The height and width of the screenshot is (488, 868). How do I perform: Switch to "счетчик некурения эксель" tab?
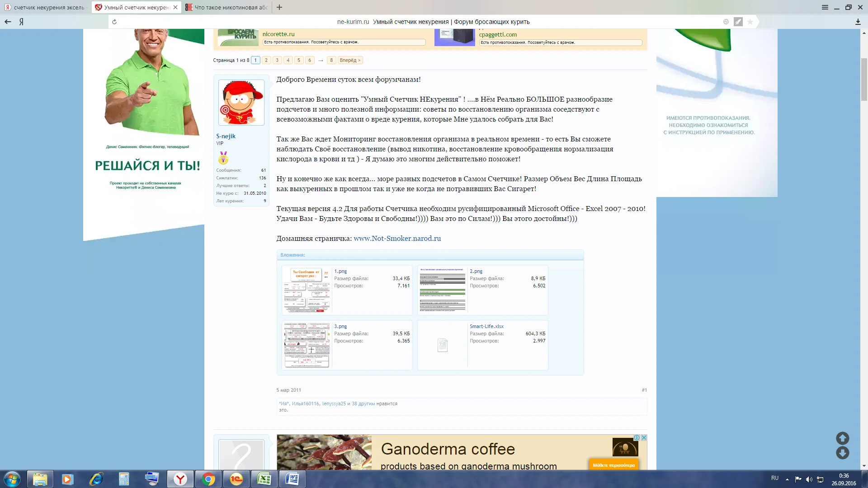45,7
